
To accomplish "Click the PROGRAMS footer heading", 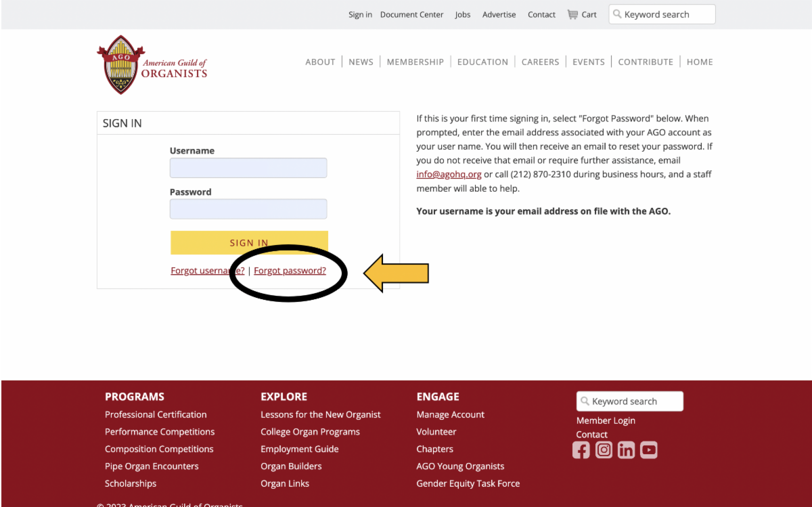I will pos(135,397).
